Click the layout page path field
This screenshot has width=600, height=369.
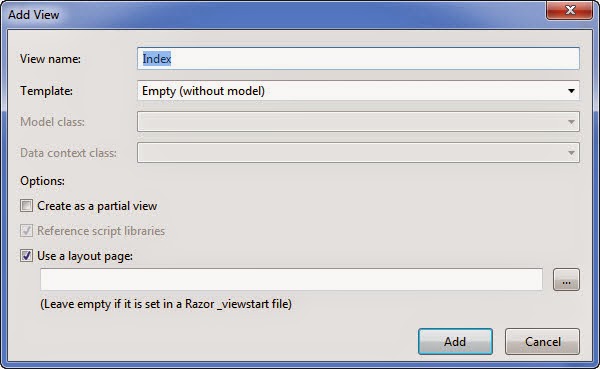coord(292,279)
